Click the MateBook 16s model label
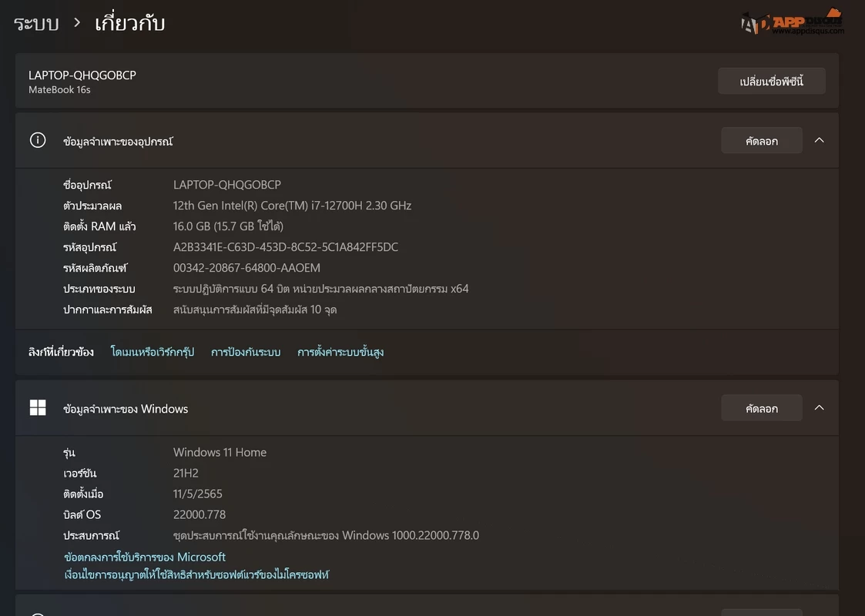This screenshot has width=865, height=616. 59,90
